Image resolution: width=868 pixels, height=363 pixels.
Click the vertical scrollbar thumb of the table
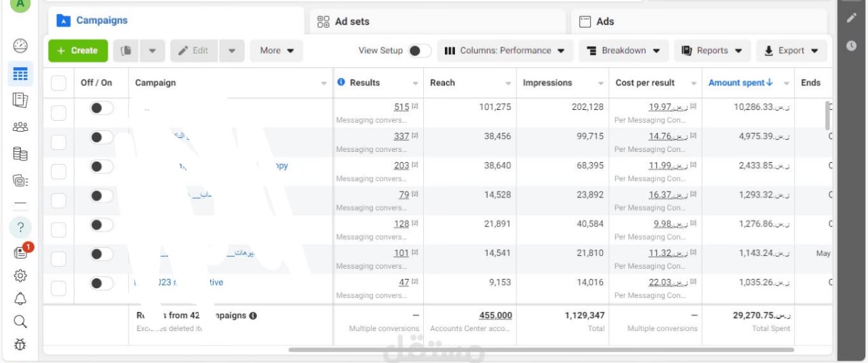[x=827, y=115]
